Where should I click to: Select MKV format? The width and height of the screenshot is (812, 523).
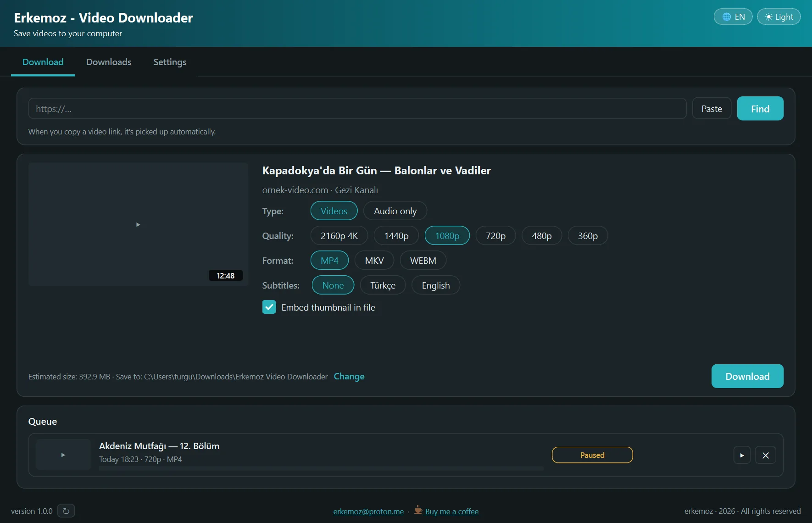click(374, 261)
